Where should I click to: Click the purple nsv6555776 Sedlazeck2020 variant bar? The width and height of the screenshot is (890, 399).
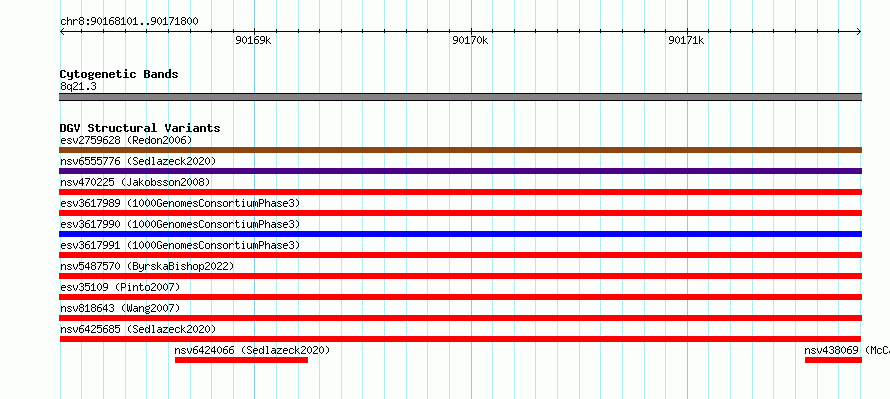click(460, 171)
